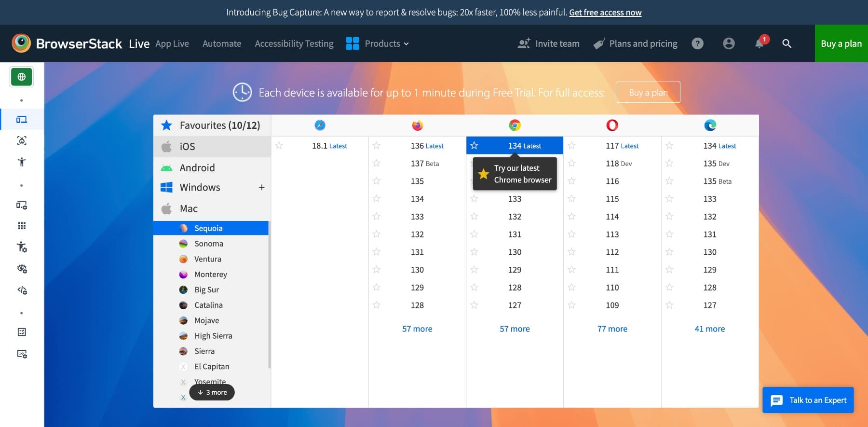Screen dimensions: 868x427
Task: Expand the Mac OS list
Action: [212, 208]
